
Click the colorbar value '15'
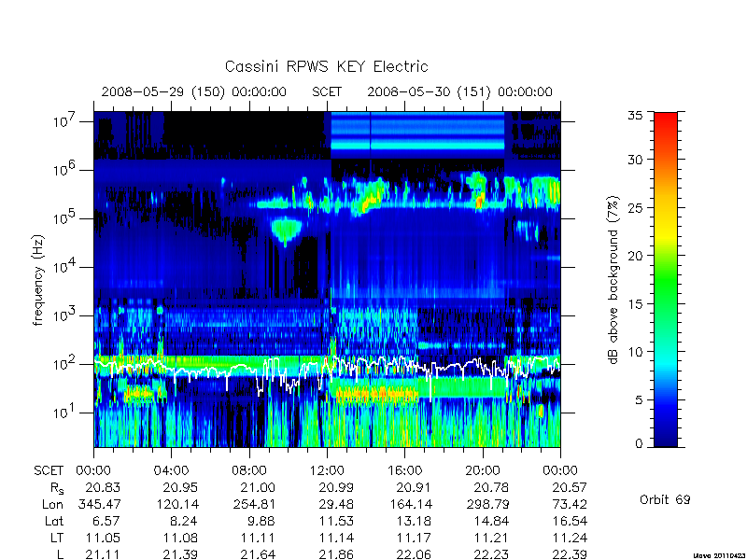coord(638,303)
